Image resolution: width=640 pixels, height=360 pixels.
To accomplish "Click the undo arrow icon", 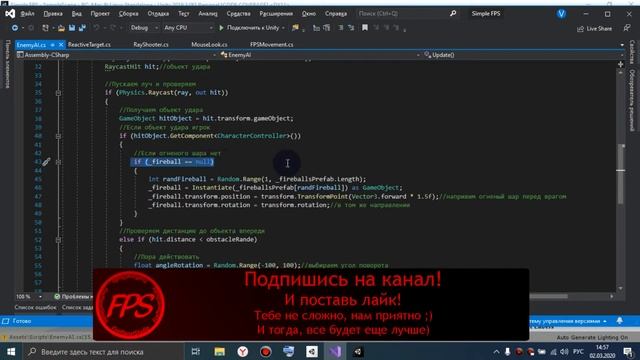I will (96, 28).
